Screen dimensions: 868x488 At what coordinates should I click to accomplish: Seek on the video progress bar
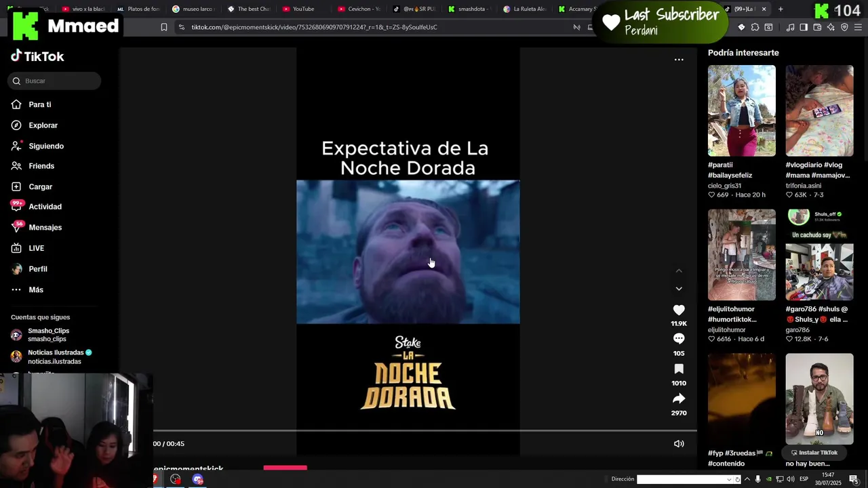tap(425, 430)
